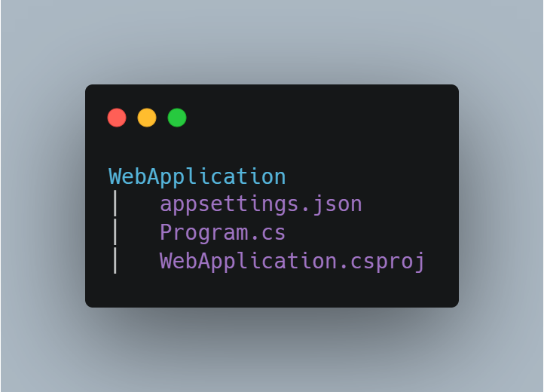544x392 pixels.
Task: Click the dark space right of the root WebApplication
Action: coord(371,176)
